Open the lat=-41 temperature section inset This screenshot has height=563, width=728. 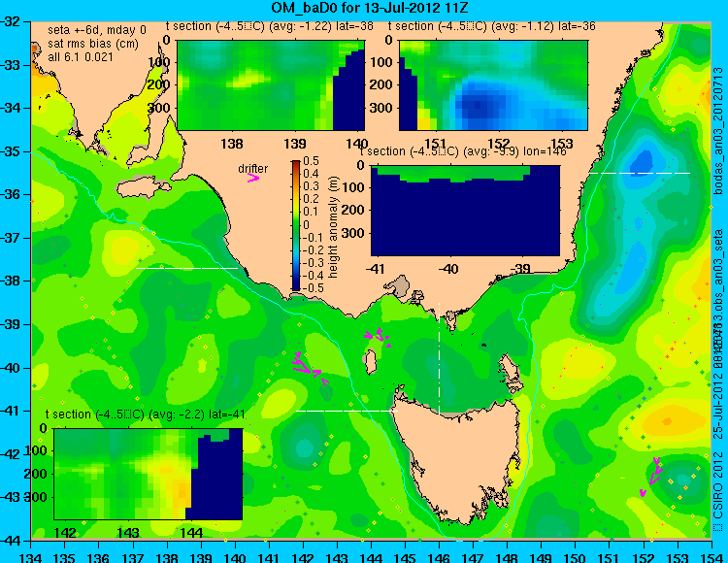pos(149,474)
